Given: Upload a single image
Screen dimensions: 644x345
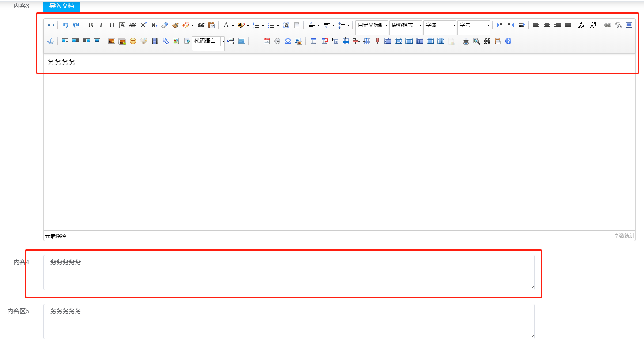Looking at the screenshot, I should pyautogui.click(x=112, y=41).
